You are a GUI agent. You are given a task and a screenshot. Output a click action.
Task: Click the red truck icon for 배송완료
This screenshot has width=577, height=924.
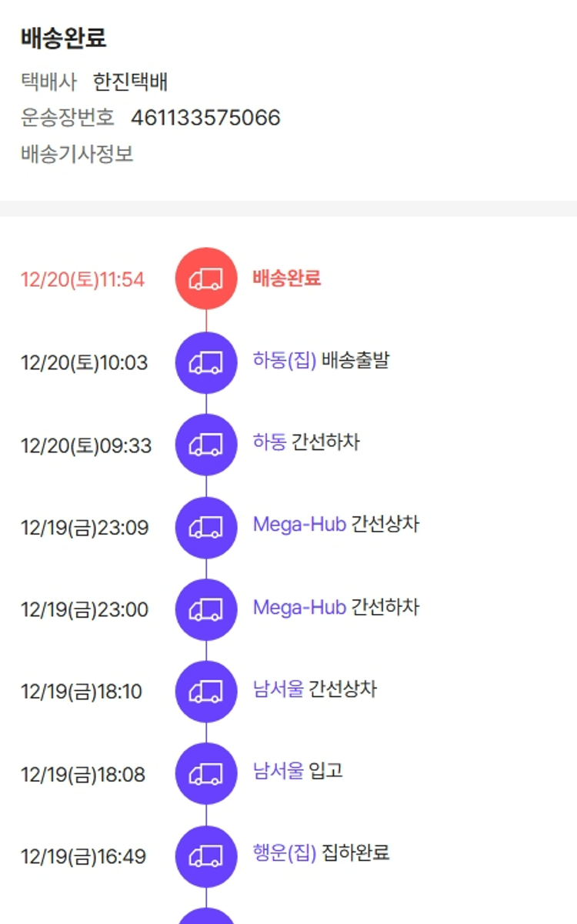click(206, 279)
